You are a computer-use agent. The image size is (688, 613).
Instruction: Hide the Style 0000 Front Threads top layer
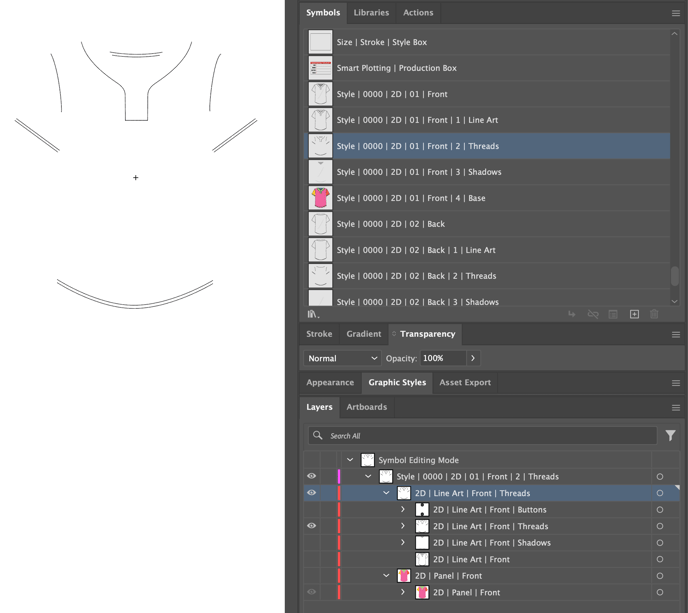(311, 477)
